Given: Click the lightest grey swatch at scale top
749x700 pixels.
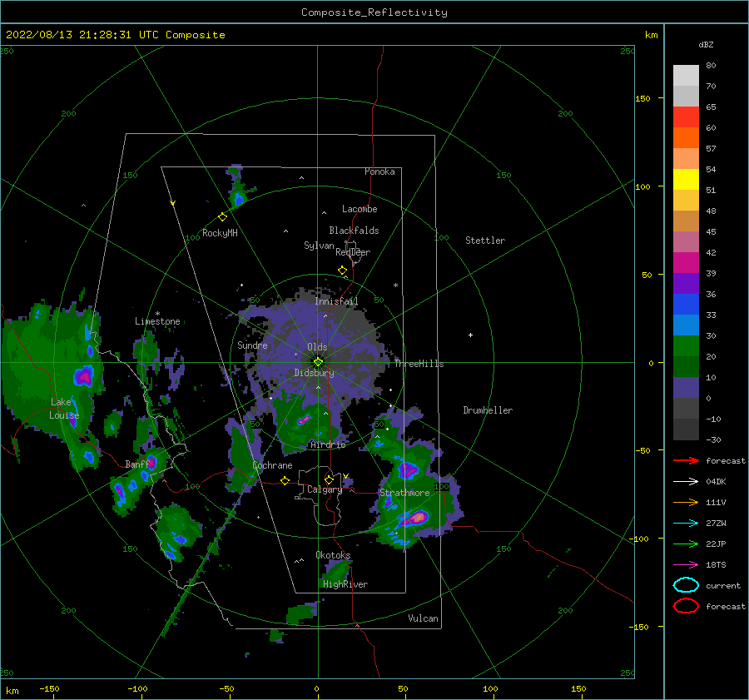Looking at the screenshot, I should [686, 75].
